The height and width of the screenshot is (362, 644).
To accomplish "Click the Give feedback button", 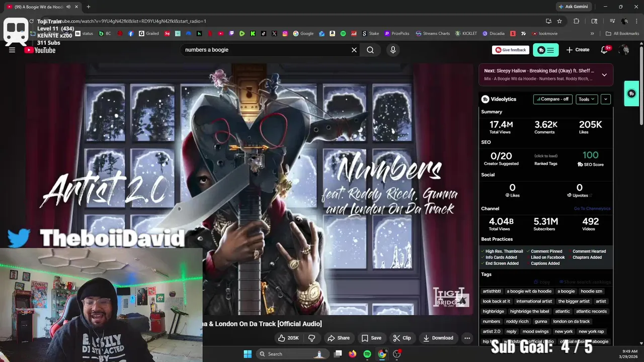I will tap(510, 50).
